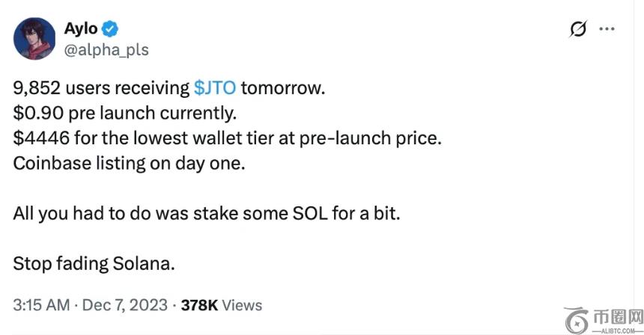Click the "$0.90 pre launch currently" line
The image size is (644, 335).
pos(124,113)
